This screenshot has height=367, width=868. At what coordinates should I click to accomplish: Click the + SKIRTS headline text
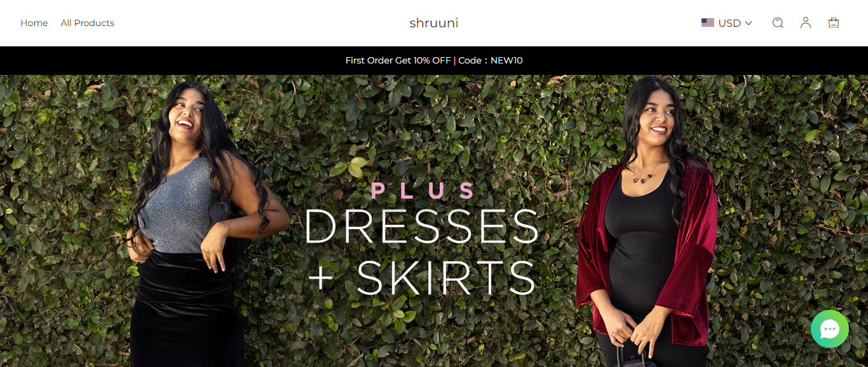coord(422,277)
